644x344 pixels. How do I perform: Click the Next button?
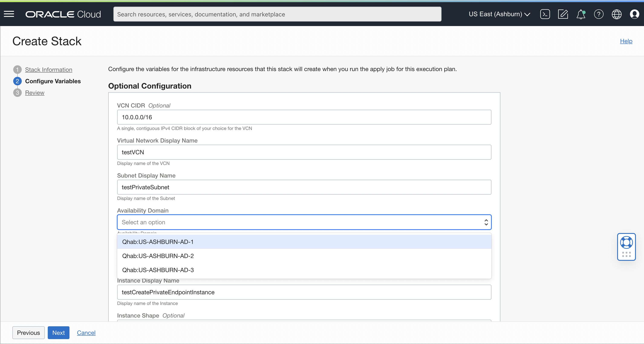(58, 333)
